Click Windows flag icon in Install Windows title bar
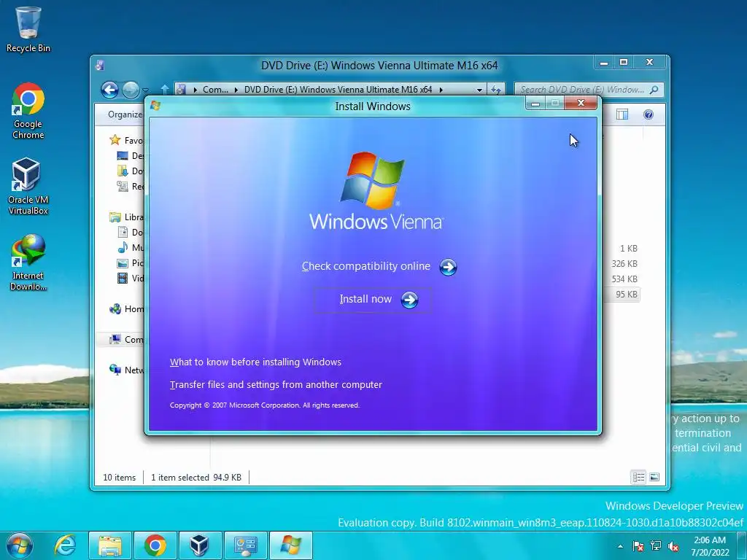Viewport: 747px width, 560px height. coord(155,106)
